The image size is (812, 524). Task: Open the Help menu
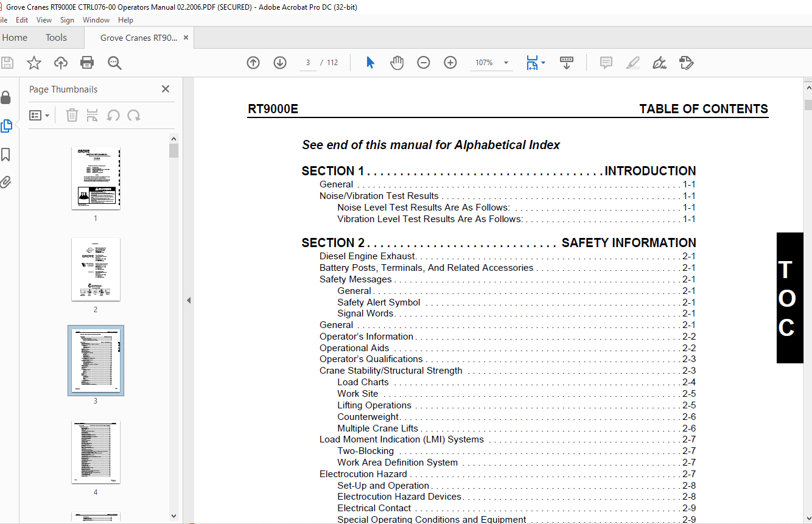125,20
